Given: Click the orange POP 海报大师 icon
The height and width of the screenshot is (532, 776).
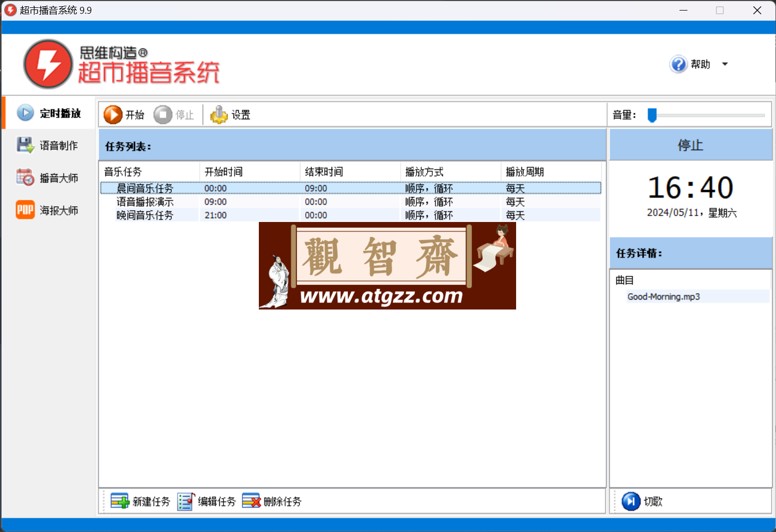Looking at the screenshot, I should [x=25, y=210].
